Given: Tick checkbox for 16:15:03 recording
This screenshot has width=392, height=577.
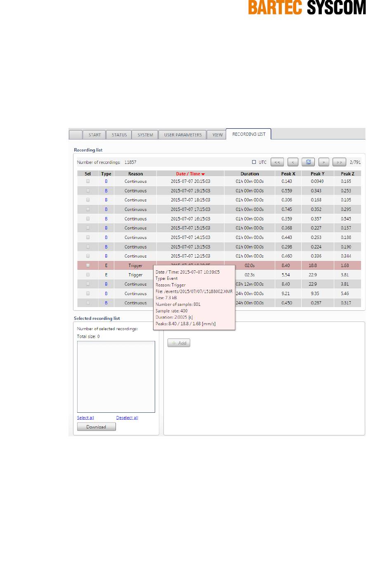Looking at the screenshot, I should (88, 219).
